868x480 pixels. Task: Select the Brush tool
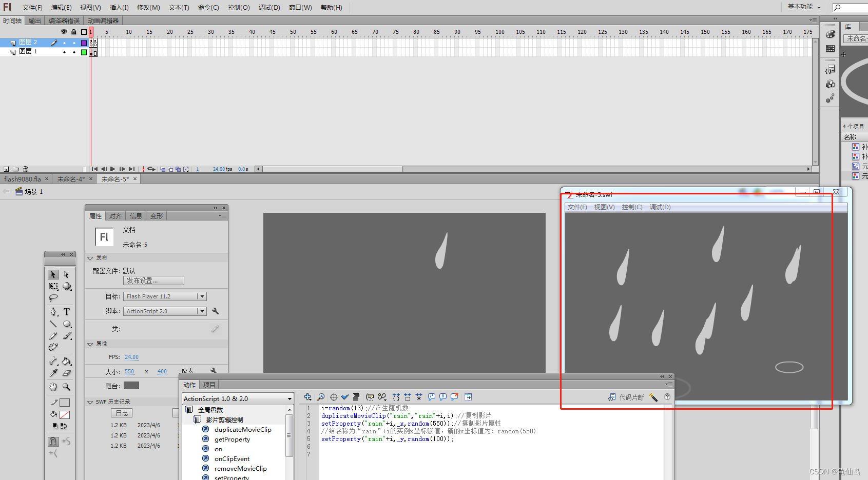click(67, 335)
